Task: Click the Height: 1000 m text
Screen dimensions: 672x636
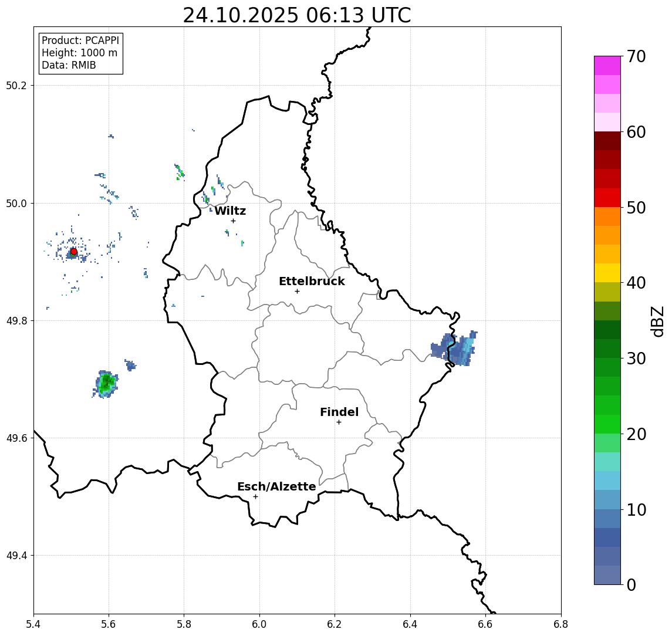Action: pos(79,53)
